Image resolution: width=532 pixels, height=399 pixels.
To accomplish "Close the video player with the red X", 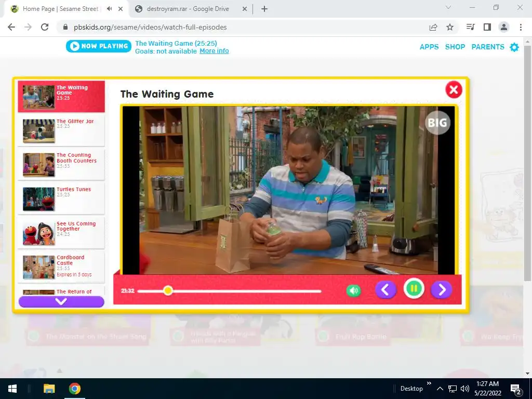I will pyautogui.click(x=454, y=90).
